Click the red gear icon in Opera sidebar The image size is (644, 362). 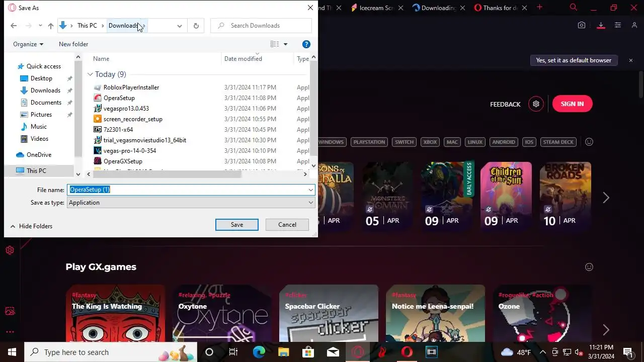[x=10, y=250]
